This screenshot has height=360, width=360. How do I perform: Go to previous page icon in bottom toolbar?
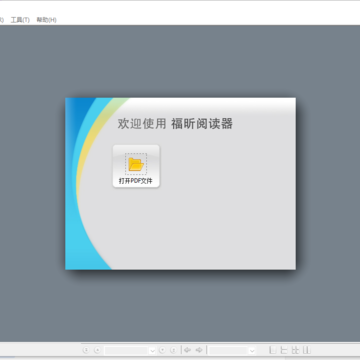pyautogui.click(x=97, y=350)
